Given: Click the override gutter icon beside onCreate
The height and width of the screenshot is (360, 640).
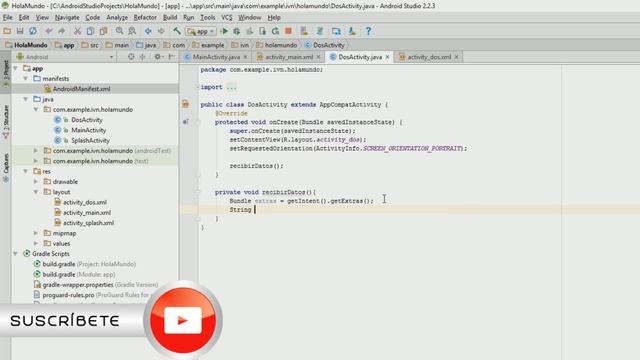Looking at the screenshot, I should point(186,122).
